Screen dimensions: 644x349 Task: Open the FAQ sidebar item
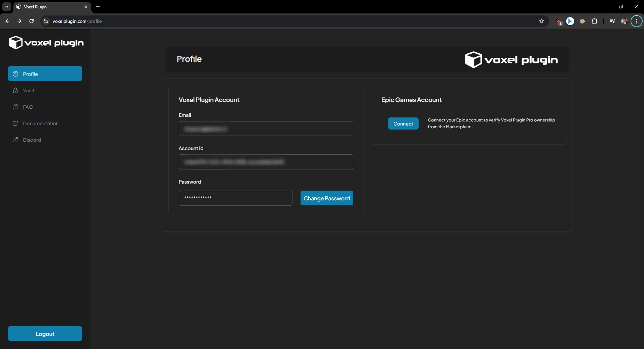pyautogui.click(x=28, y=107)
